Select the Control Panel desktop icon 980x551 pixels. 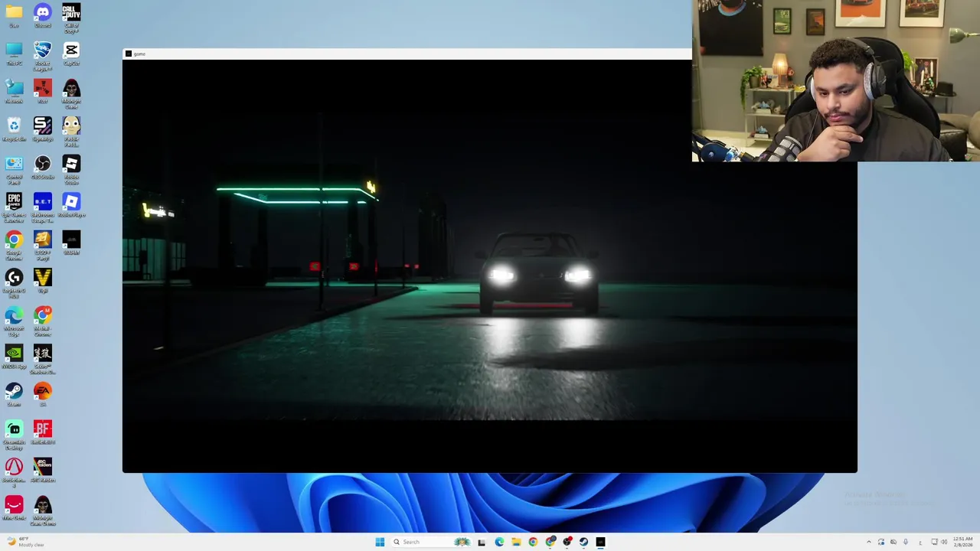[x=14, y=169]
